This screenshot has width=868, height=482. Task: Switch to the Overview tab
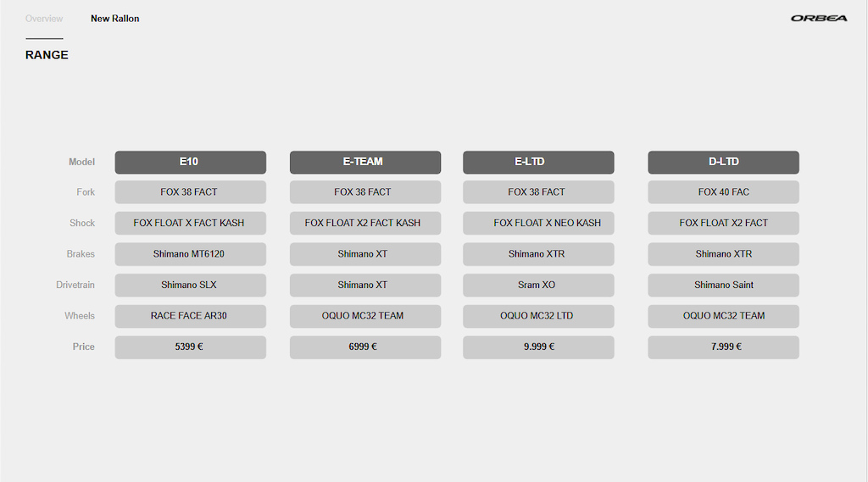click(x=44, y=19)
